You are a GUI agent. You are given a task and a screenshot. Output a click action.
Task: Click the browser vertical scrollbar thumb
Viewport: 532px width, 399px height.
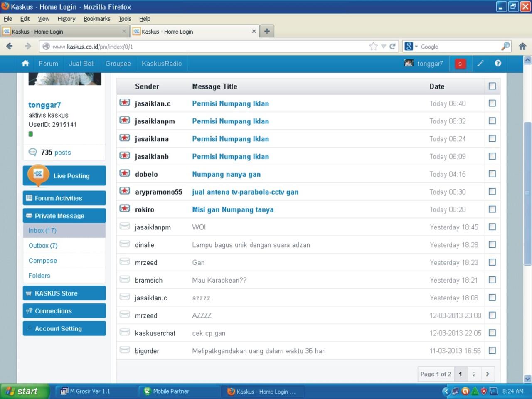pos(528,193)
